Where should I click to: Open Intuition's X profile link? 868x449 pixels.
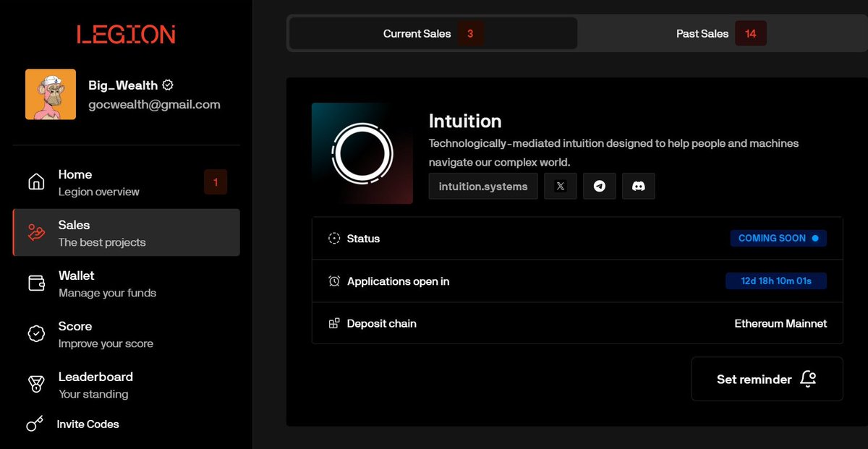tap(561, 186)
